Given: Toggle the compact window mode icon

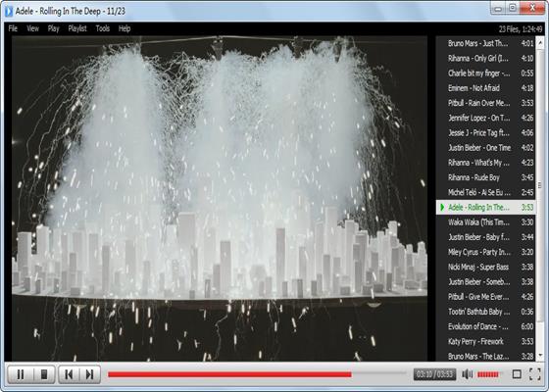Looking at the screenshot, I should click(x=517, y=374).
